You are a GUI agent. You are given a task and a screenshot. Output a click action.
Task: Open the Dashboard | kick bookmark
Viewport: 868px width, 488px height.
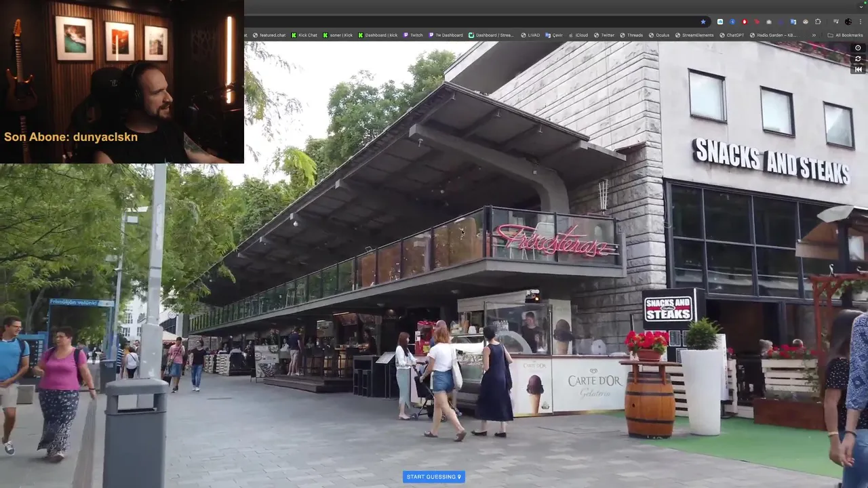click(378, 35)
